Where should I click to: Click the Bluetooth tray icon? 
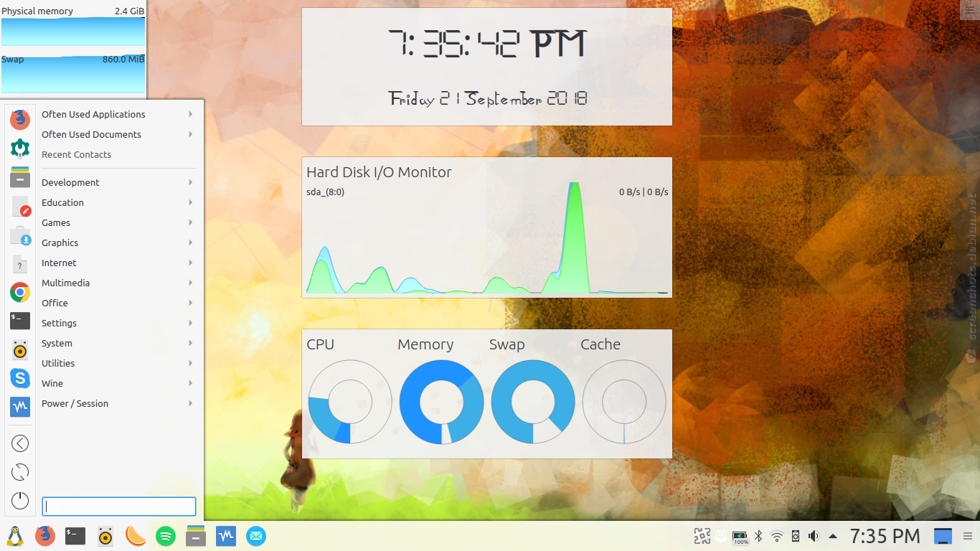[x=758, y=536]
